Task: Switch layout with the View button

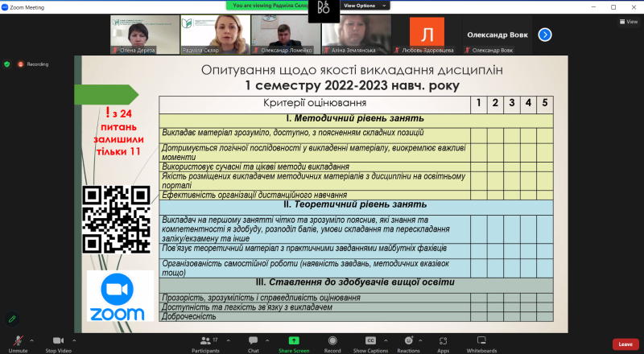Action: [x=629, y=22]
